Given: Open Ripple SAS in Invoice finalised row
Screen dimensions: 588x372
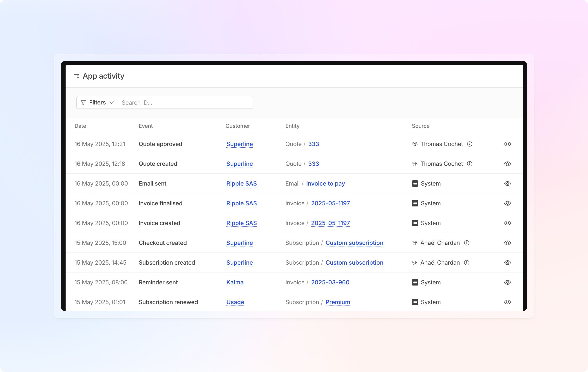Looking at the screenshot, I should point(241,204).
